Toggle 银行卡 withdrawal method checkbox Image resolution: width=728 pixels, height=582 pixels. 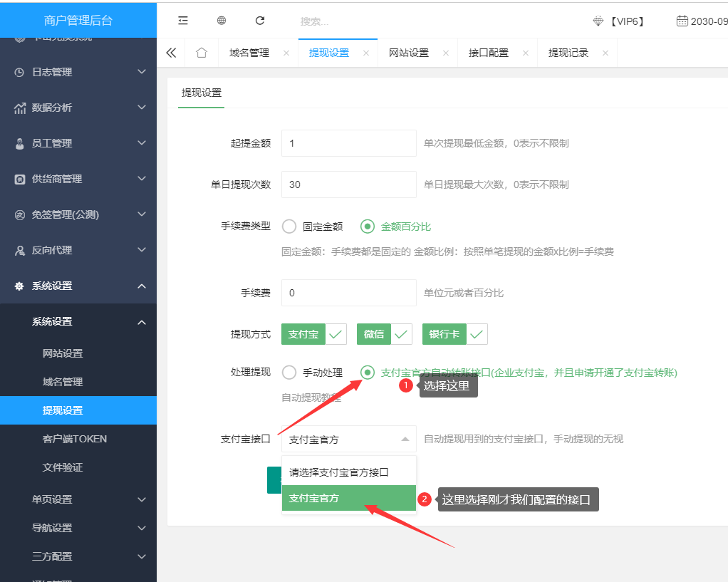[455, 334]
